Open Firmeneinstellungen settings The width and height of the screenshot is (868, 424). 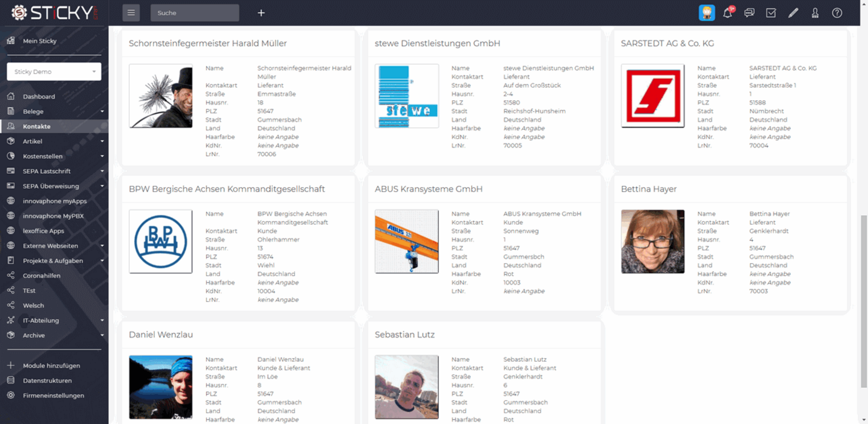click(x=53, y=396)
